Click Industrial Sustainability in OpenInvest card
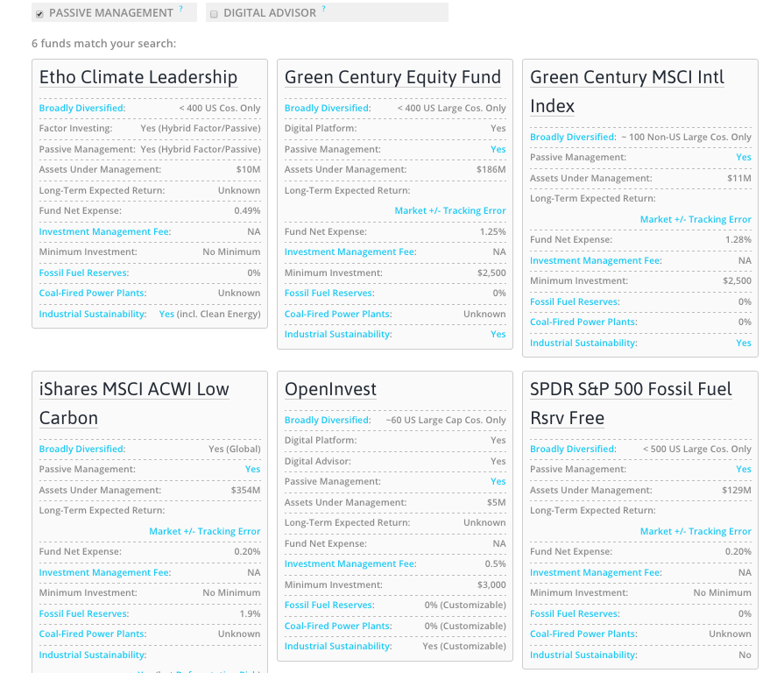 [338, 646]
